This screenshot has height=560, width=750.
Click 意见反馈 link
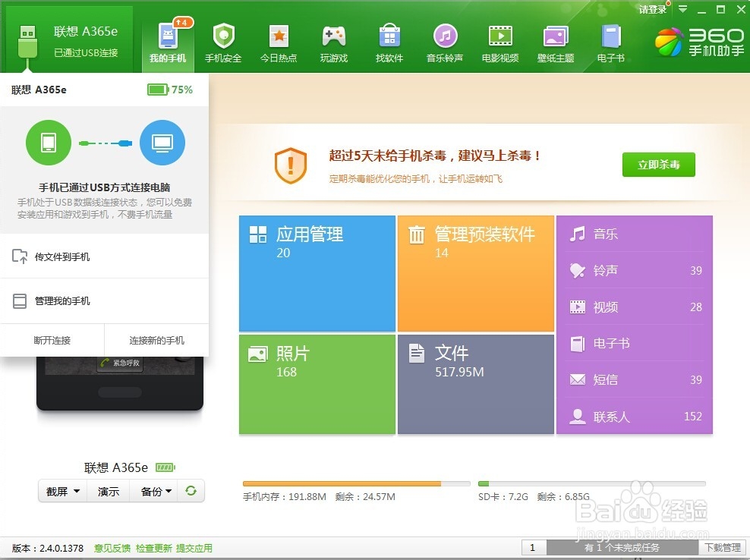click(112, 548)
